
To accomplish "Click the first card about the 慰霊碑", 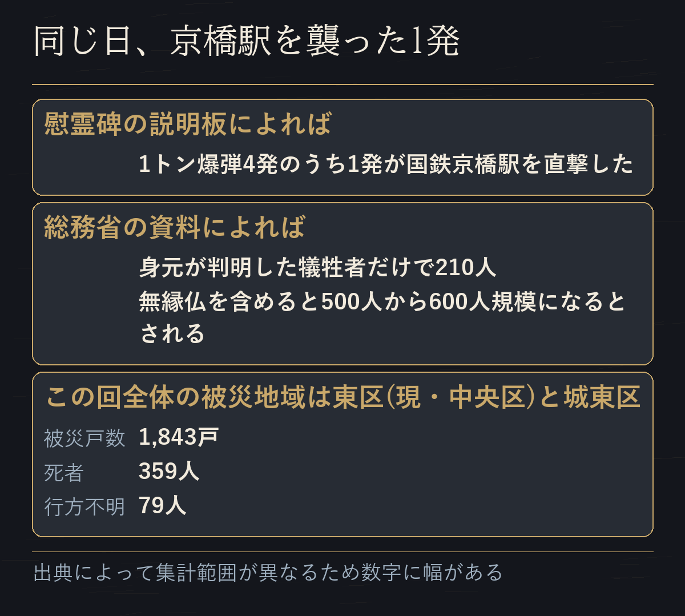I will coord(342,147).
